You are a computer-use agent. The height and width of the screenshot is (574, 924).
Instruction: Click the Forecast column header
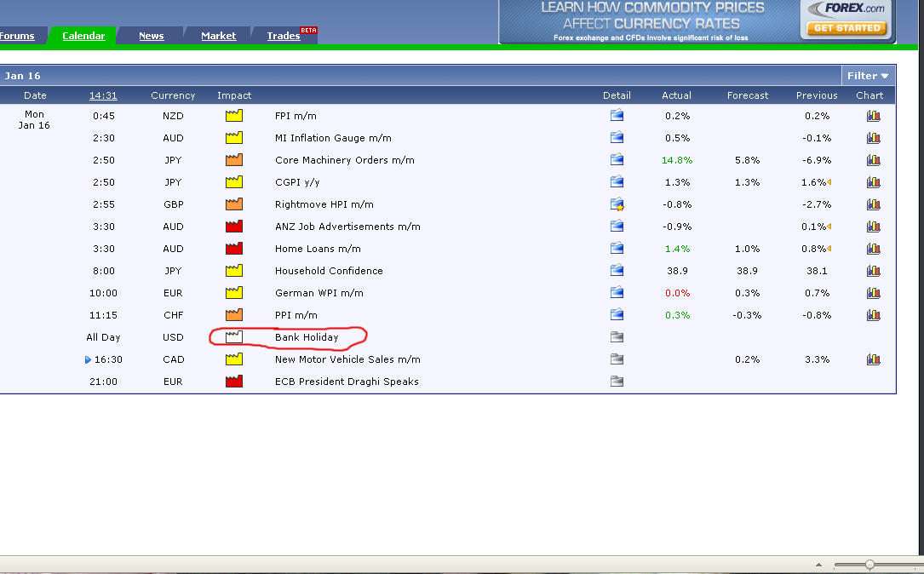point(747,95)
